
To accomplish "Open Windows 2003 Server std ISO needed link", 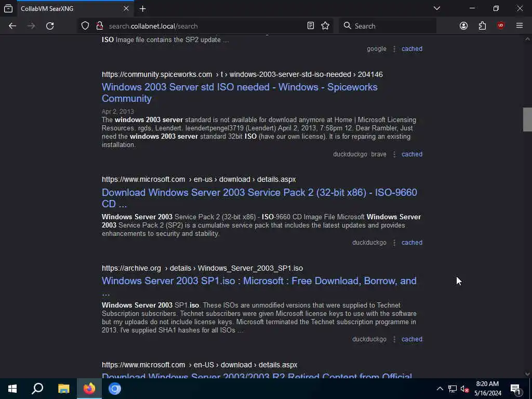I will point(240,92).
